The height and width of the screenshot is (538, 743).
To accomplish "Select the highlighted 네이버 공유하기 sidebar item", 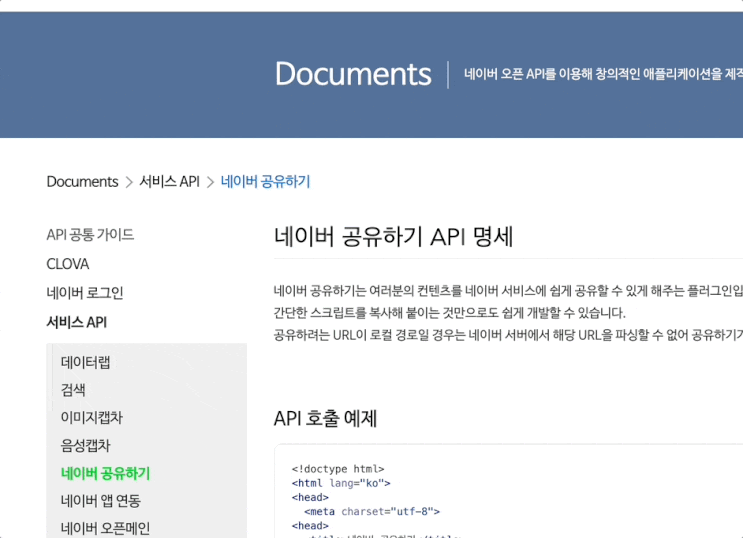I will [105, 473].
